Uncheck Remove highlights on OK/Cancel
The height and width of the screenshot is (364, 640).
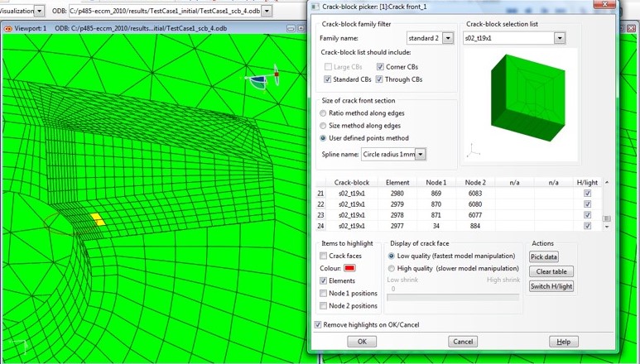(319, 325)
